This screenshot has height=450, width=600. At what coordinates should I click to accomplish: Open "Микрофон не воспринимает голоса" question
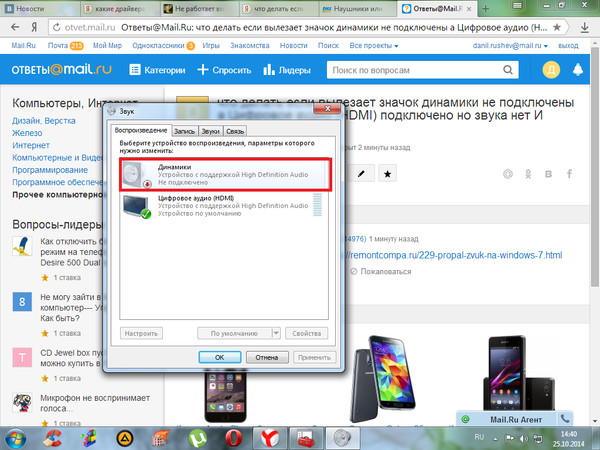(x=95, y=403)
